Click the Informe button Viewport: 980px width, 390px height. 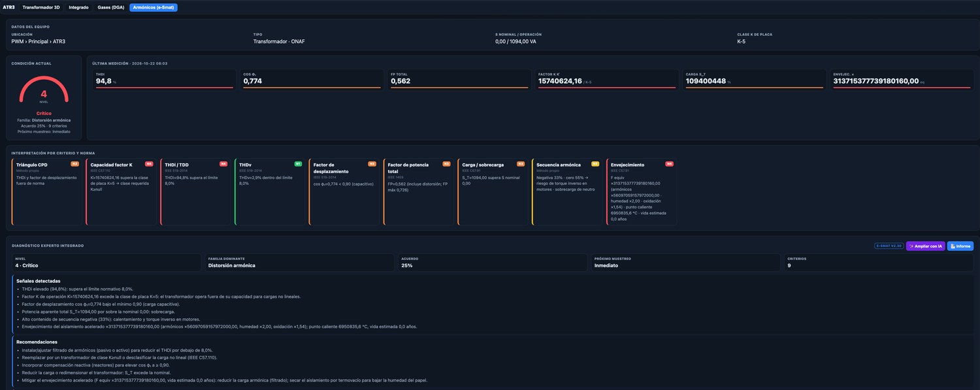960,246
